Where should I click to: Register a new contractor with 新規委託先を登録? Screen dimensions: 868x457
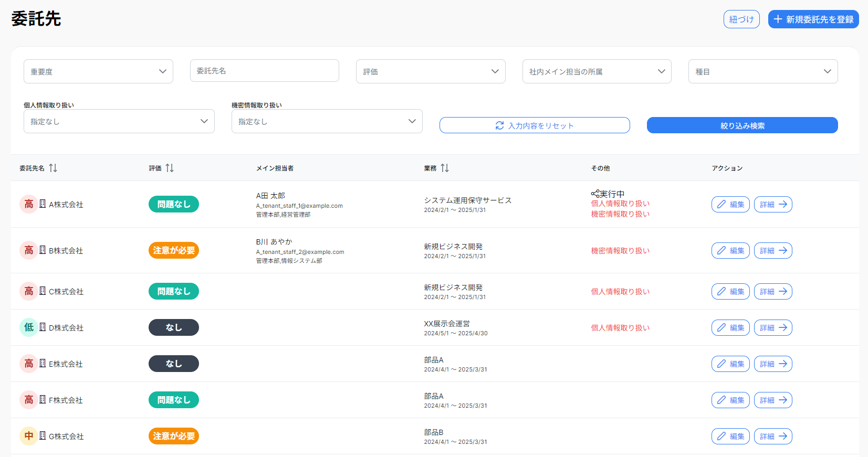[x=813, y=19]
